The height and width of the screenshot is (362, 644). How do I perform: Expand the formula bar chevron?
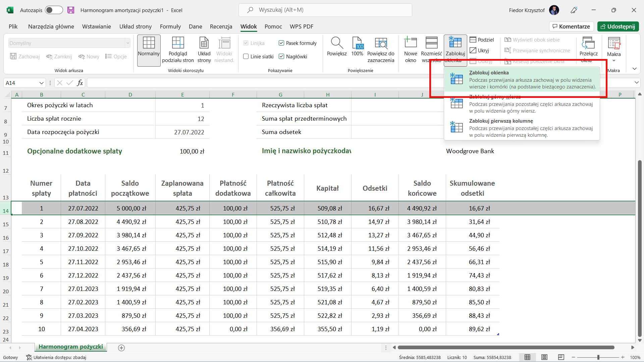pyautogui.click(x=637, y=83)
